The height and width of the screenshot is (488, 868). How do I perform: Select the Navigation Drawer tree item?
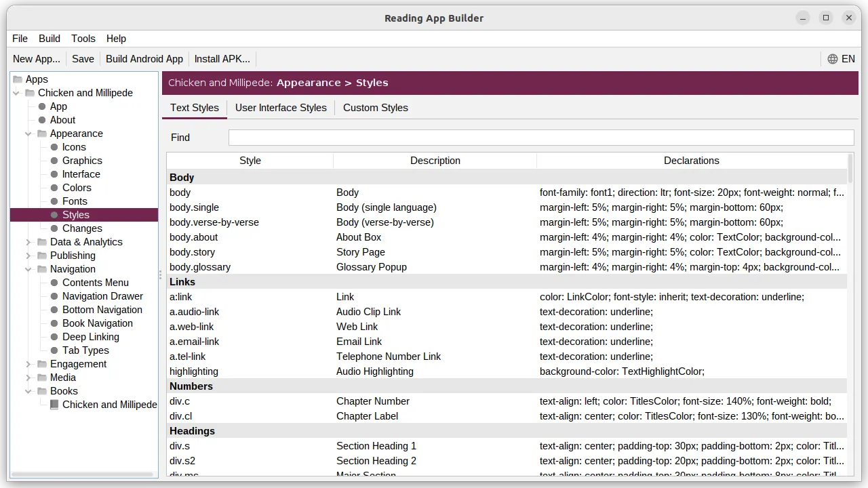pos(102,296)
